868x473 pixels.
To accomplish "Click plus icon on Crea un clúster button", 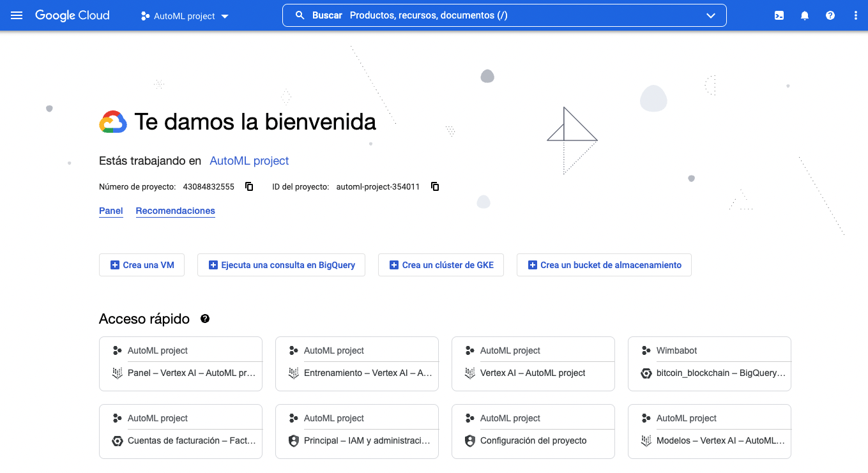I will click(394, 265).
